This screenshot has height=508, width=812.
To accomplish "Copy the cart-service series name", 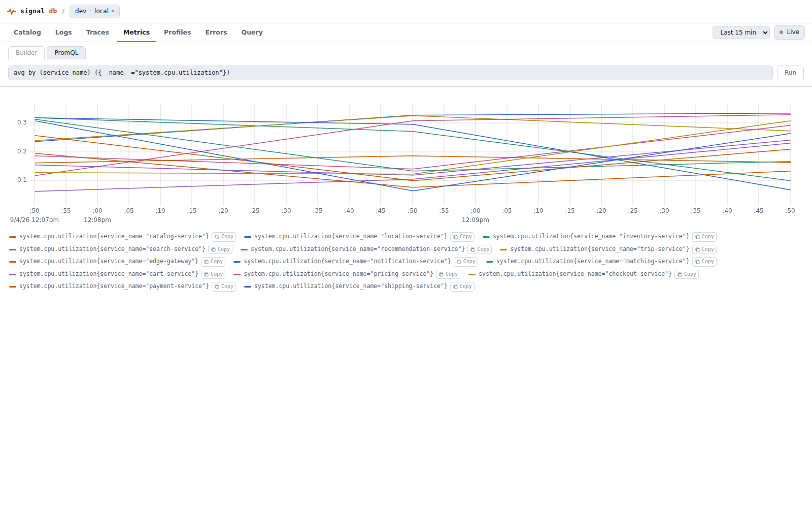I will pyautogui.click(x=213, y=274).
